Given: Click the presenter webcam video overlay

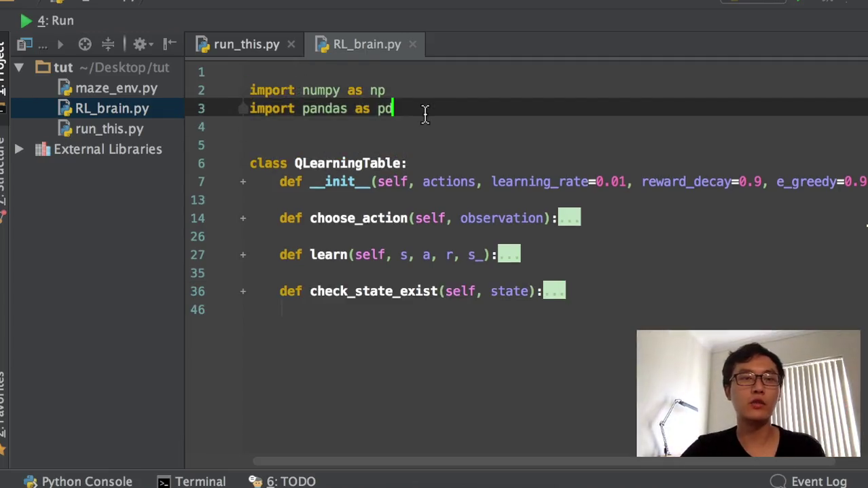Looking at the screenshot, I should [748, 394].
